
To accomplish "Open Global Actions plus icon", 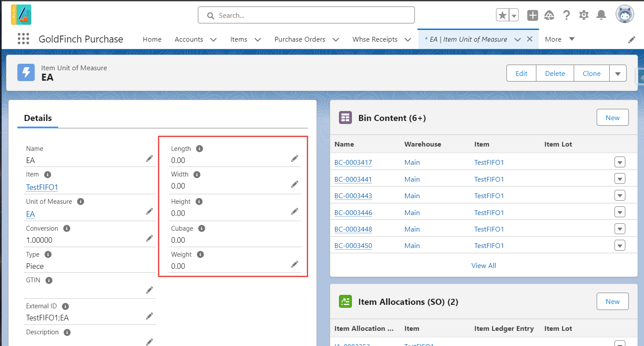I will [532, 15].
